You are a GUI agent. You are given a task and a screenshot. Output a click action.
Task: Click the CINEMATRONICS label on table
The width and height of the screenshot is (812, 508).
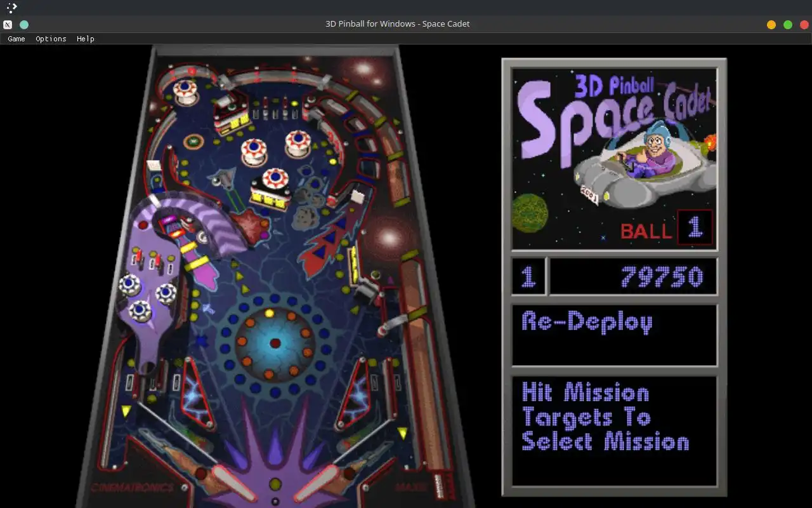click(132, 488)
